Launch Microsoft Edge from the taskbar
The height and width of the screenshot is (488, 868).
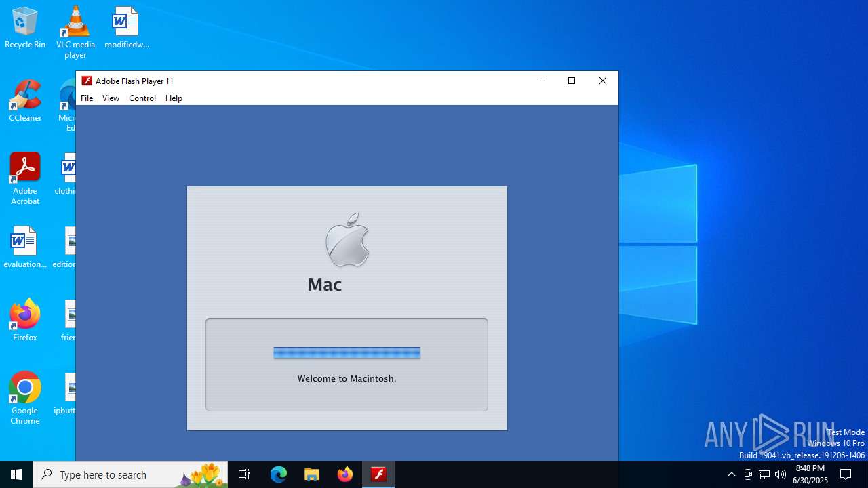coord(279,474)
